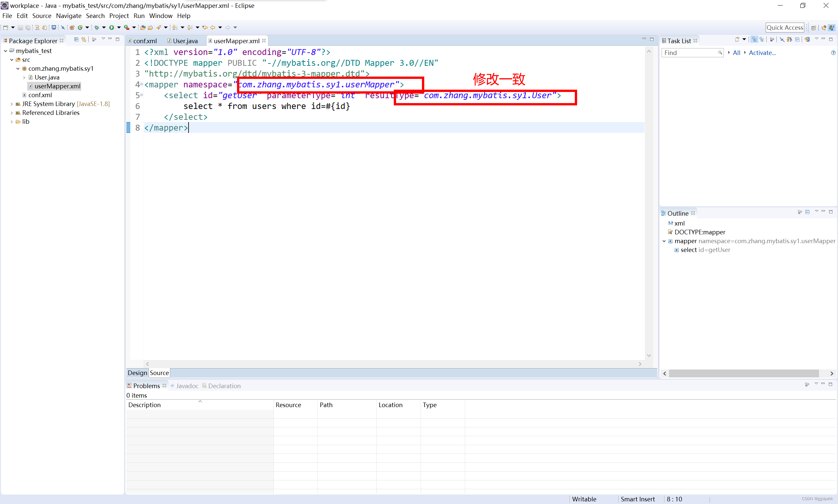Click Run Last Tool external tools icon
838x504 pixels.
pos(126,27)
